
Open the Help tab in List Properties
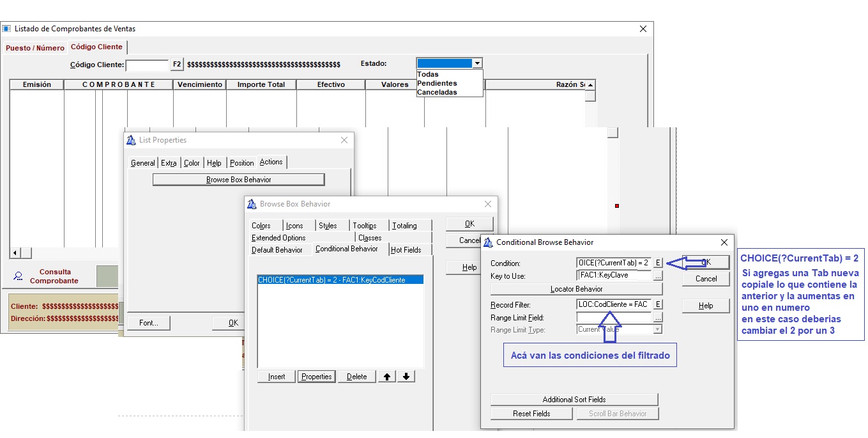point(214,163)
